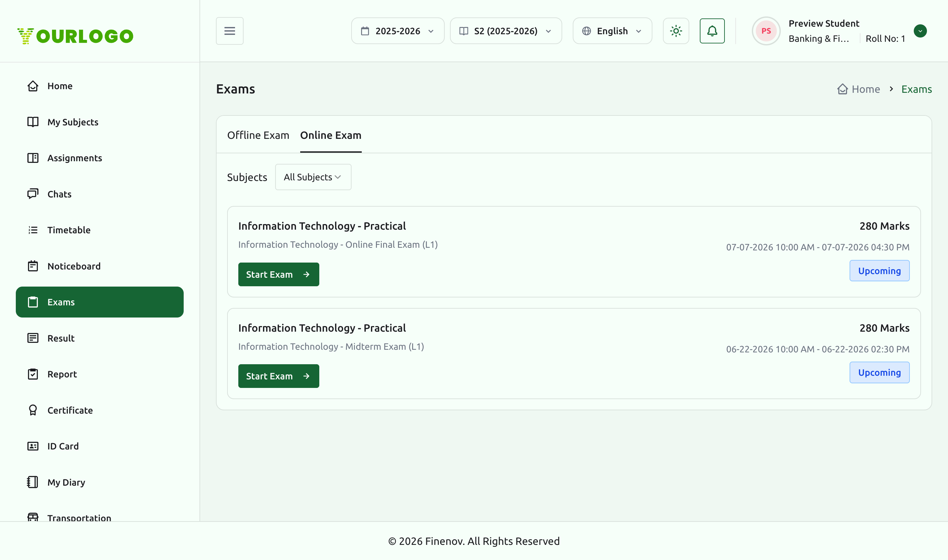Start the Midterm Exam (L1)
The image size is (948, 560).
[278, 376]
